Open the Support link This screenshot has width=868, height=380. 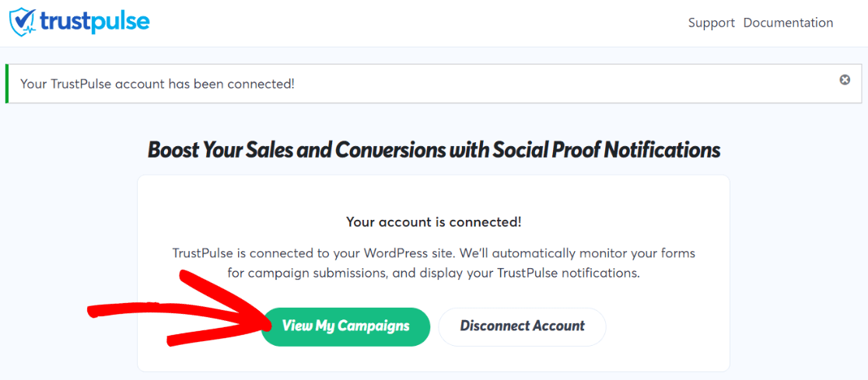coord(711,23)
